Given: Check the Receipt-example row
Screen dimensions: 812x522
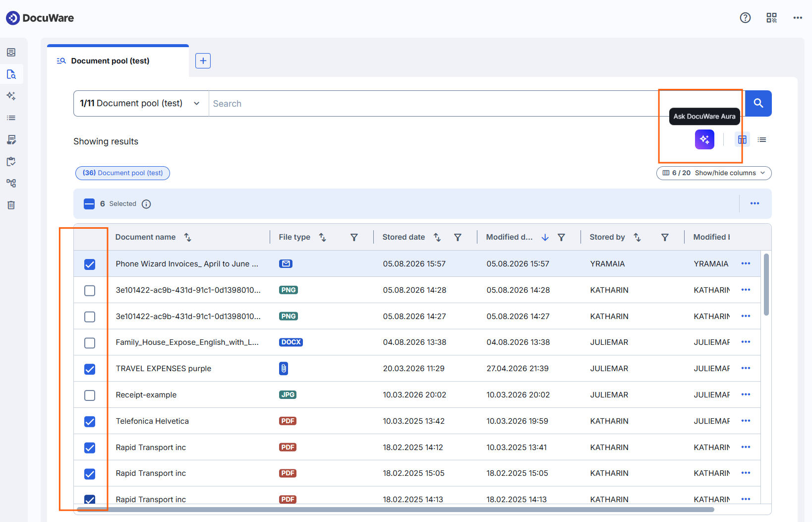Looking at the screenshot, I should 90,395.
